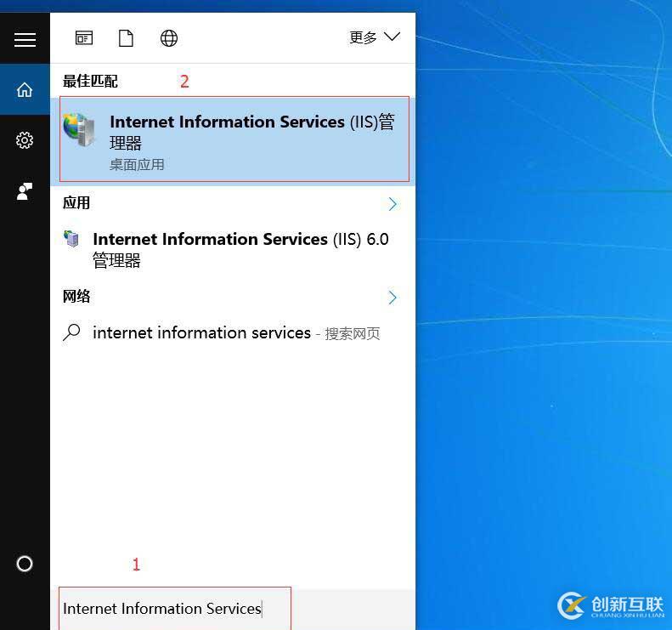Select the Home icon in sidebar
Image resolution: width=672 pixels, height=630 pixels.
[25, 89]
